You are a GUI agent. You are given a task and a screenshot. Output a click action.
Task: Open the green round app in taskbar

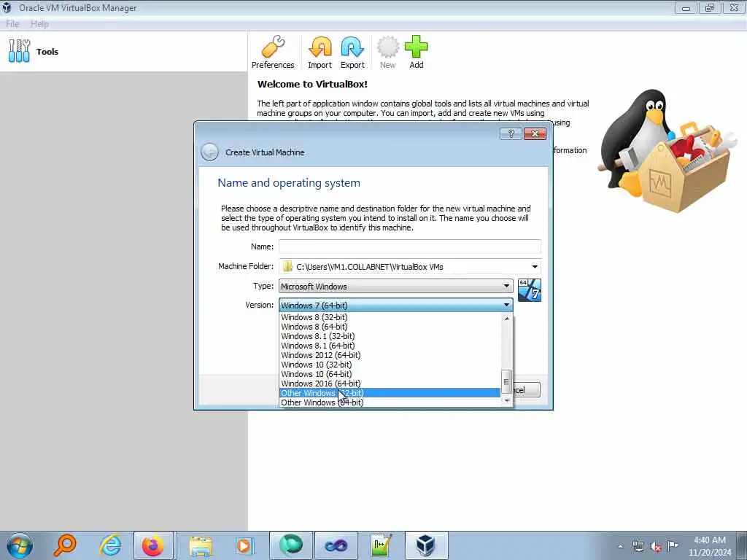(x=291, y=545)
